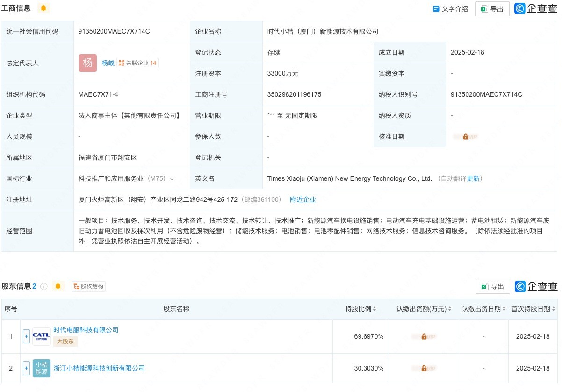Screen dimensions: 562x392
Task: Click the 企查查 logo in business info header
Action: 536,8
